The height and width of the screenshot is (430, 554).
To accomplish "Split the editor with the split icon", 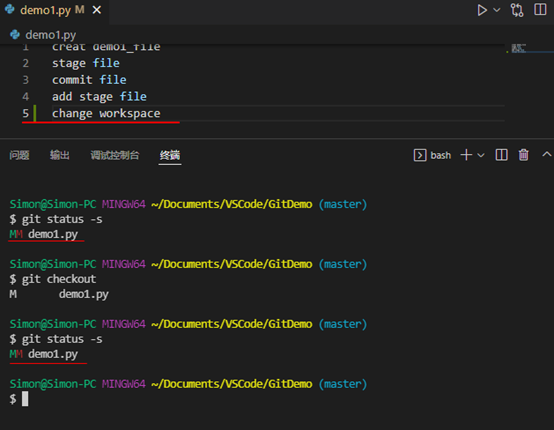I will coord(540,10).
